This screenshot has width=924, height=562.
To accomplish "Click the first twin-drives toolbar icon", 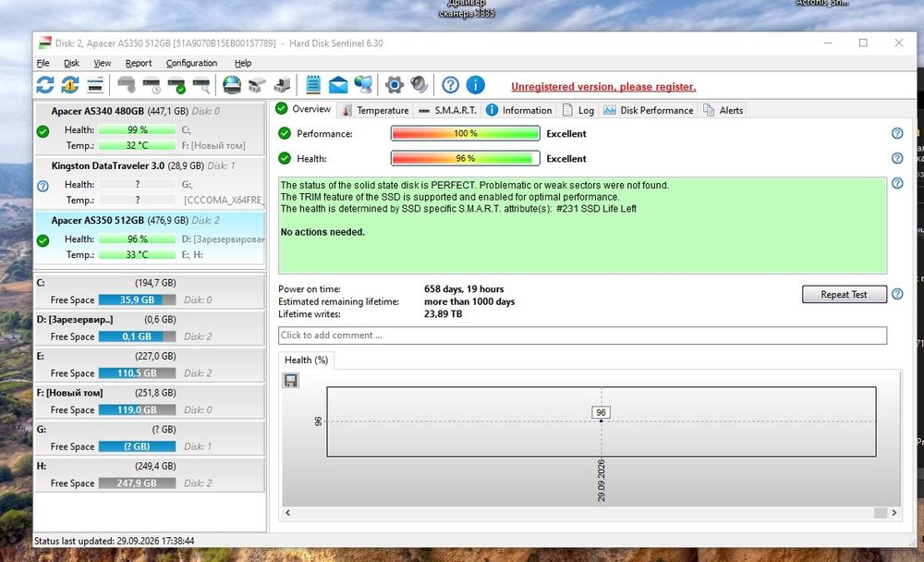I will (x=257, y=85).
